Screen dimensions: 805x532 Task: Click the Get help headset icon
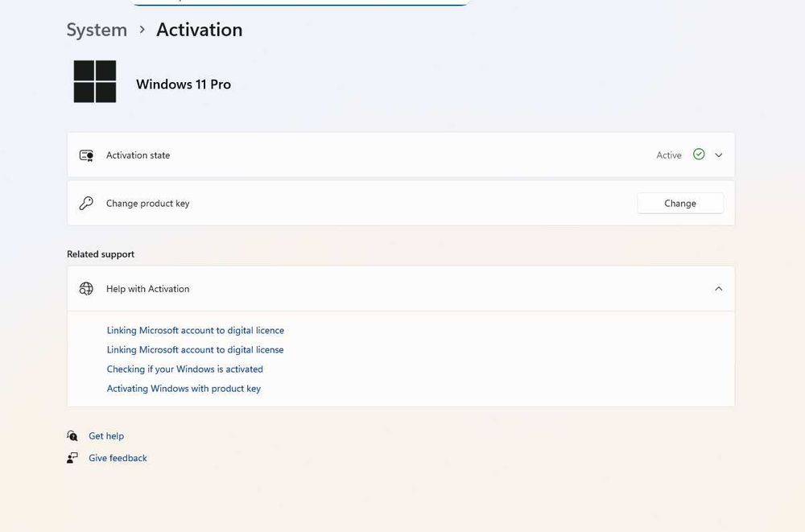coord(72,436)
